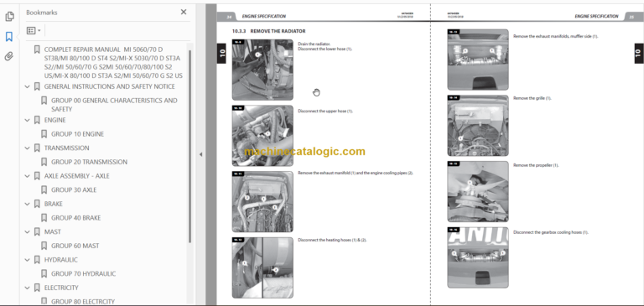Open the Attachments paperclip icon

[x=9, y=56]
